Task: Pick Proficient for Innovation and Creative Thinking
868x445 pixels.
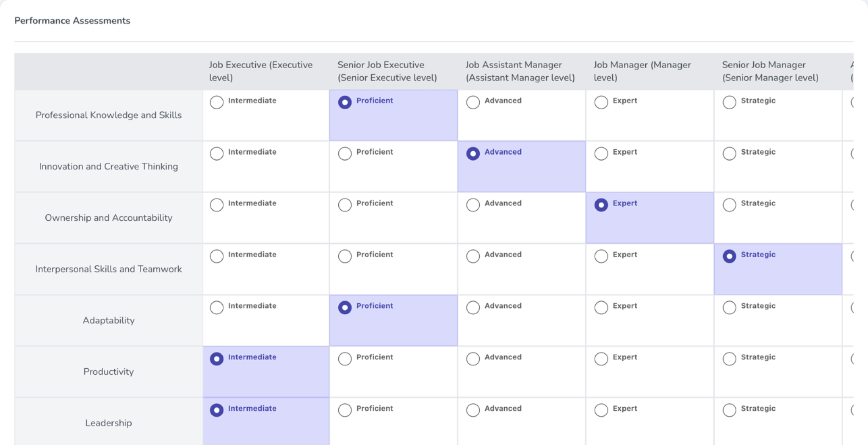Action: tap(345, 153)
